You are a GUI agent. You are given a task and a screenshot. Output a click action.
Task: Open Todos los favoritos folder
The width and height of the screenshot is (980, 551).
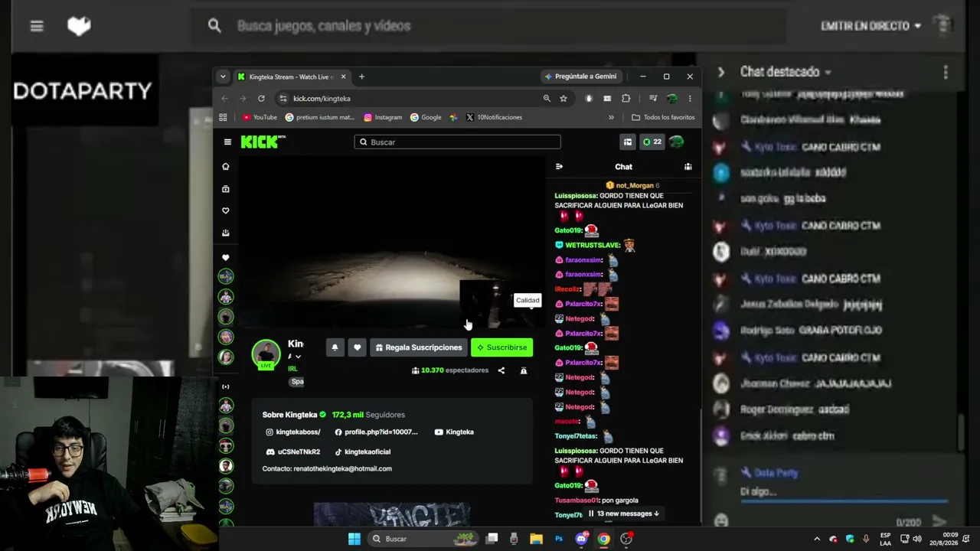coord(663,117)
